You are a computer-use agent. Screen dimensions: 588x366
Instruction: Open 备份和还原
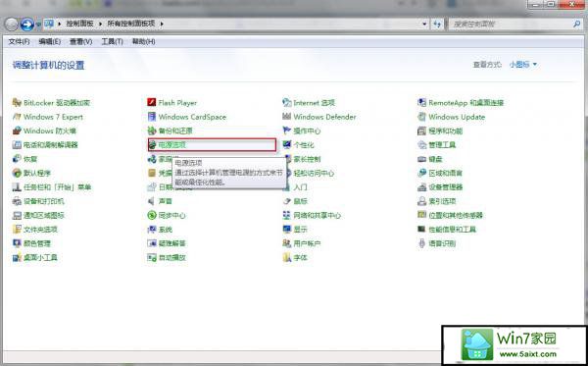coord(170,131)
